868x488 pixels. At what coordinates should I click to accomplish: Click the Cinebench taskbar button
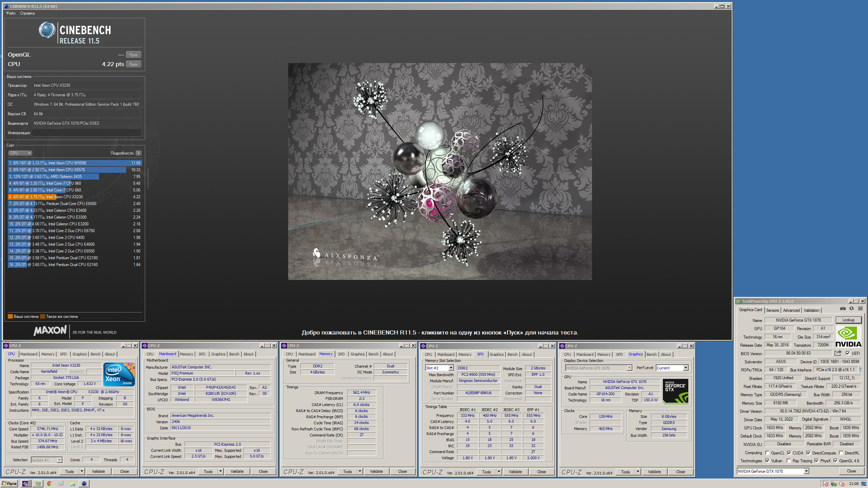point(84,484)
